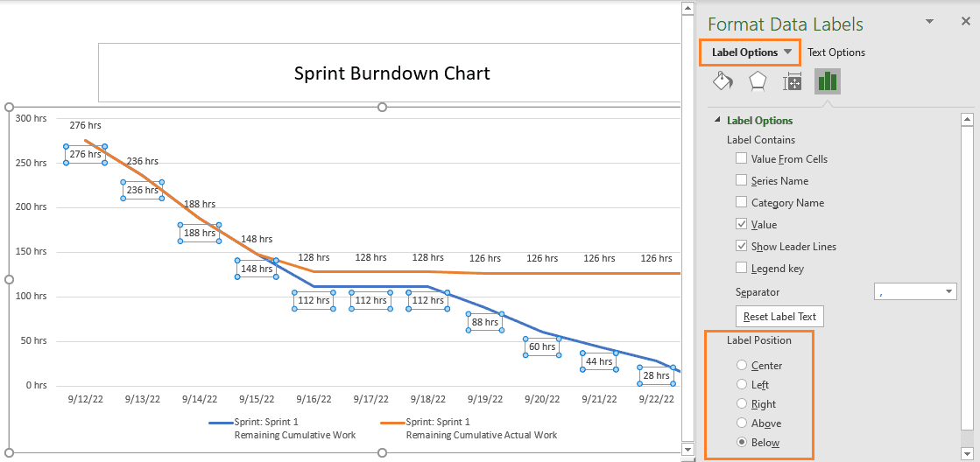Image resolution: width=980 pixels, height=462 pixels.
Task: Enable the Value From Cells checkbox
Action: [x=741, y=158]
